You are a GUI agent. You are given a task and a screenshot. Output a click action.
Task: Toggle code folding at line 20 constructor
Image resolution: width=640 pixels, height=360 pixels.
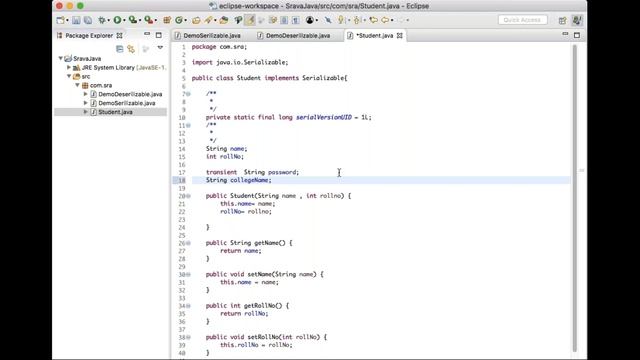189,196
